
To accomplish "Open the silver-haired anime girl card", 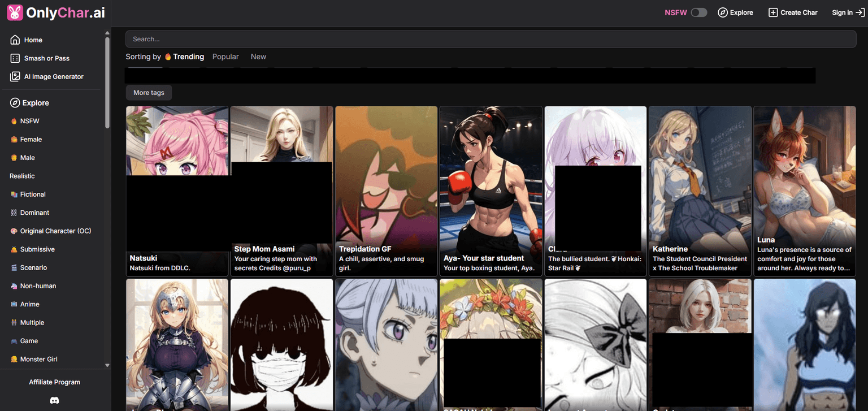I will pos(386,345).
